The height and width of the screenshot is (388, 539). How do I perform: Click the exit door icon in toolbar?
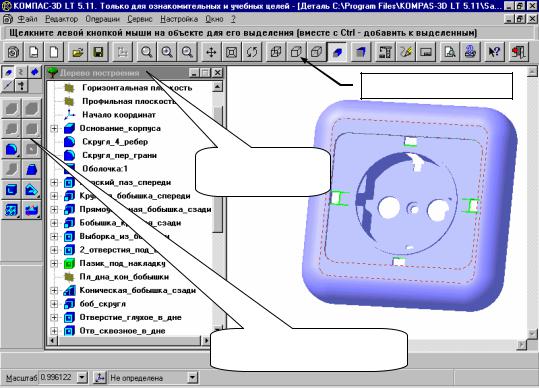(518, 52)
